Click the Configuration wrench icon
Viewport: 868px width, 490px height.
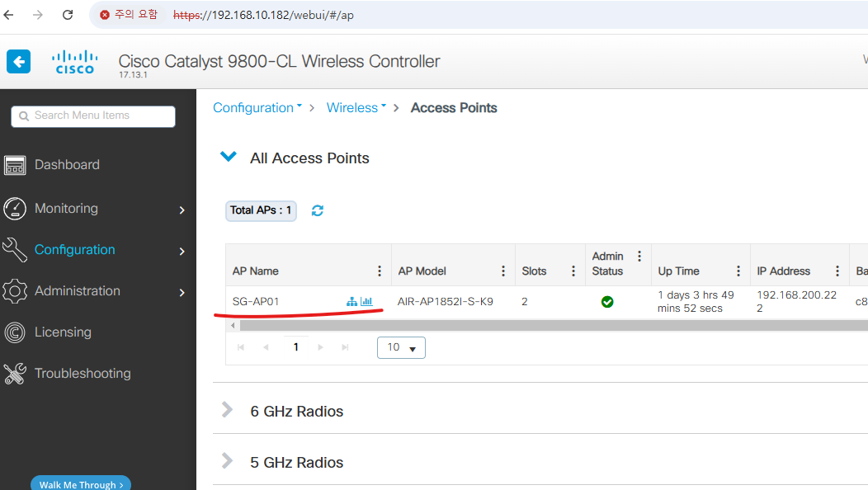point(15,250)
